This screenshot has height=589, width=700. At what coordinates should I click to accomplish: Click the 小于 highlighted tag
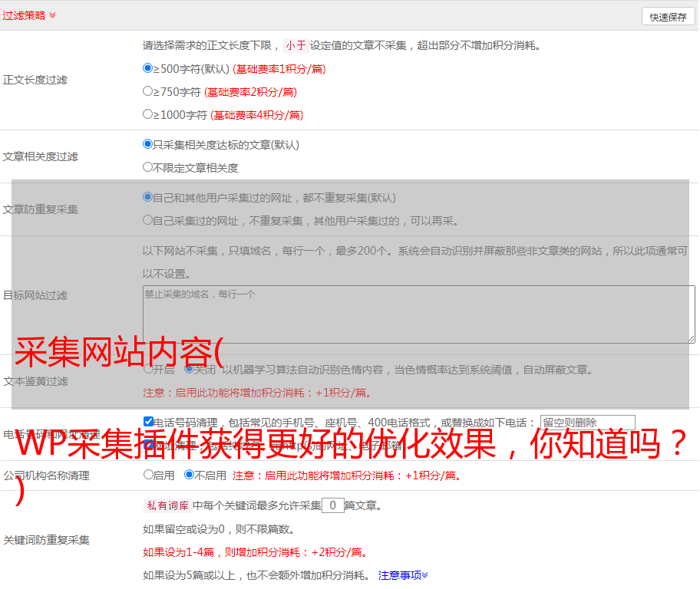(x=296, y=45)
